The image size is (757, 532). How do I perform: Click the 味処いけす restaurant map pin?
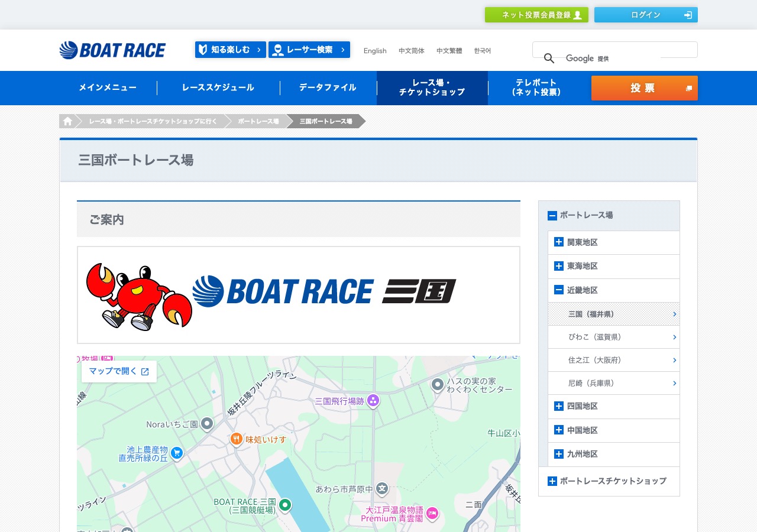tap(237, 439)
